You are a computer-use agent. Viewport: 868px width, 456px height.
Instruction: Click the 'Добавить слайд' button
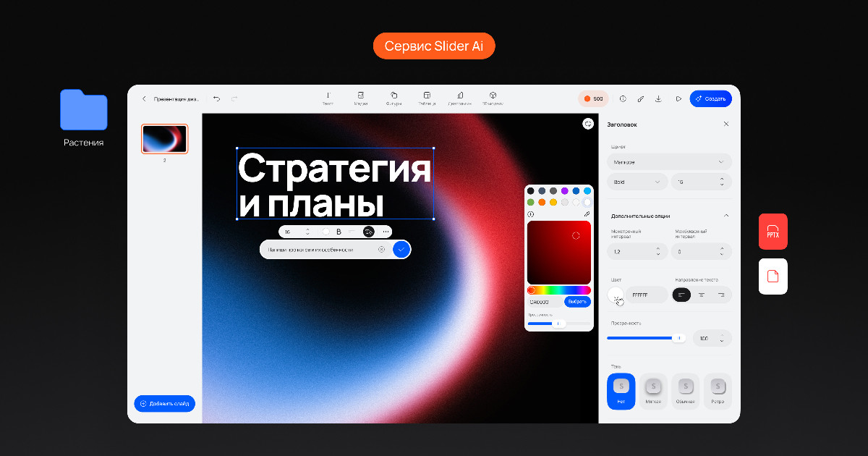point(165,403)
